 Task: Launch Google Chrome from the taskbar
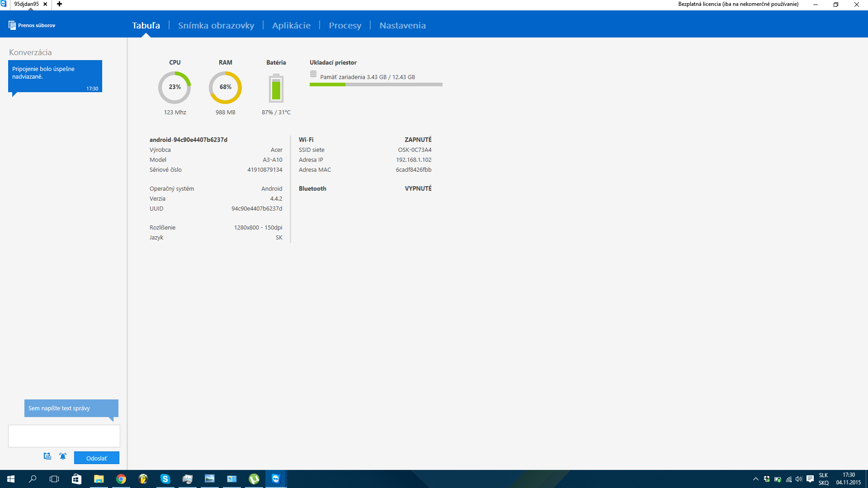121,479
